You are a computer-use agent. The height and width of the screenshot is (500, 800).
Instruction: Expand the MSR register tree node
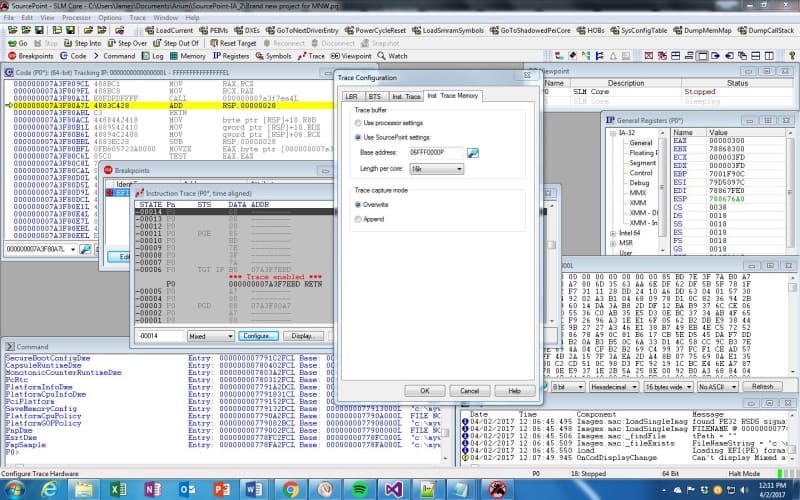(x=613, y=243)
